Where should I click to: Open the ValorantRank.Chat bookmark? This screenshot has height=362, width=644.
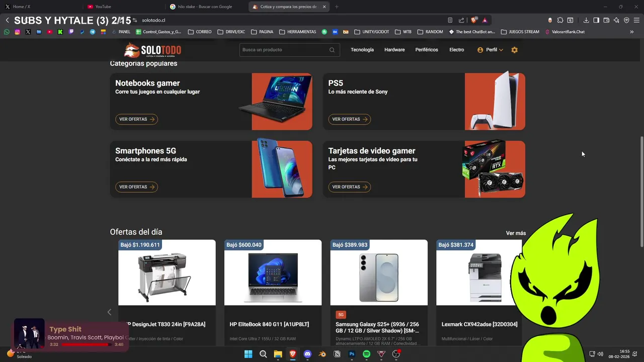point(565,32)
